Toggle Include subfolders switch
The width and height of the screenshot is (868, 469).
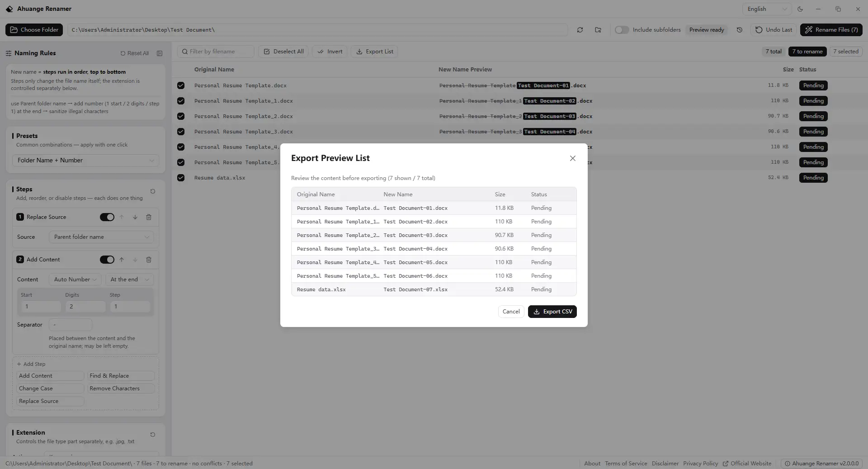(622, 30)
